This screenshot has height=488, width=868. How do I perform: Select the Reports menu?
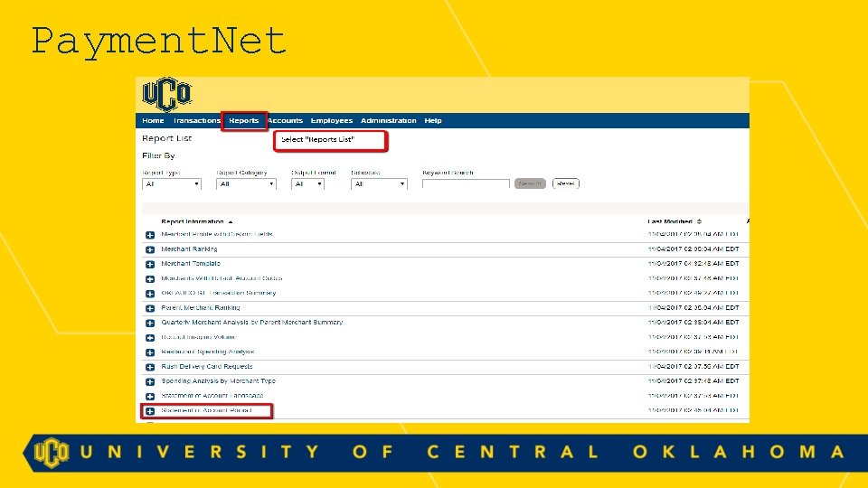[243, 120]
